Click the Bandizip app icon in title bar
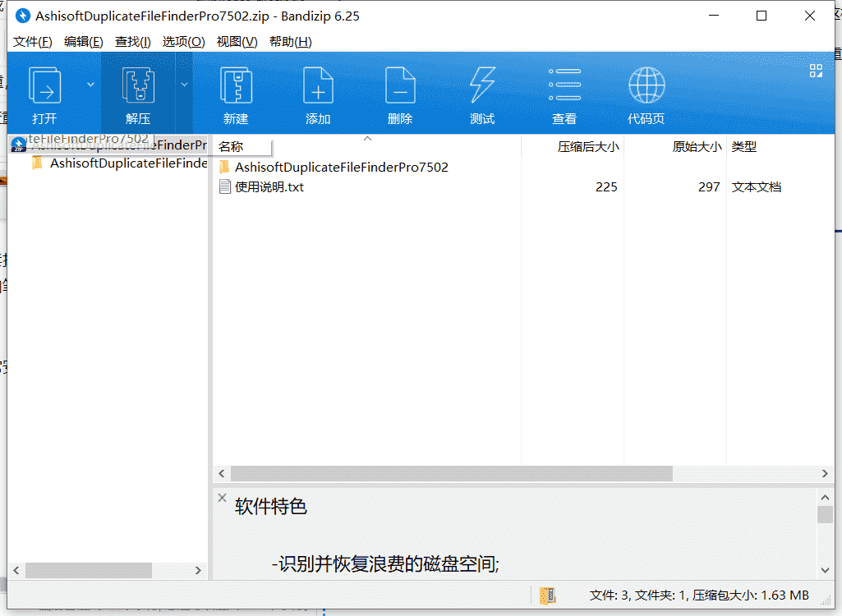Screen dimensions: 842x616 point(22,16)
